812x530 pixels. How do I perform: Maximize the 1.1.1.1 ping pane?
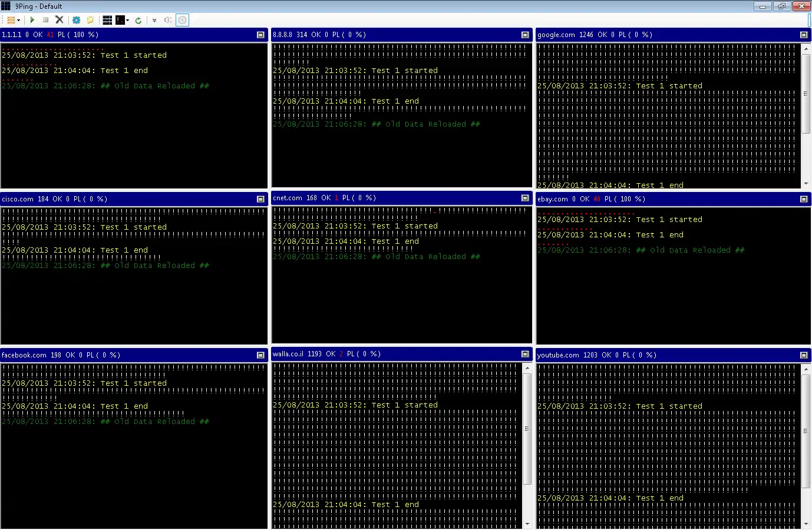(260, 35)
